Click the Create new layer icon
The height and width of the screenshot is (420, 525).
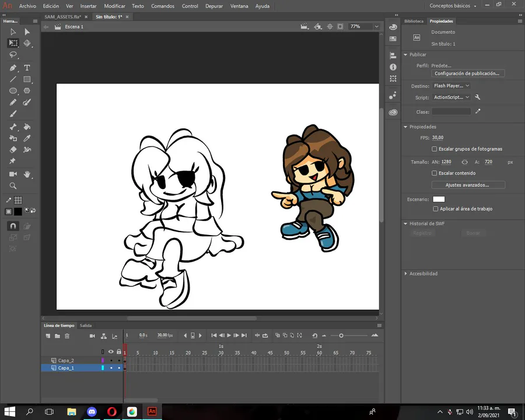(x=48, y=335)
